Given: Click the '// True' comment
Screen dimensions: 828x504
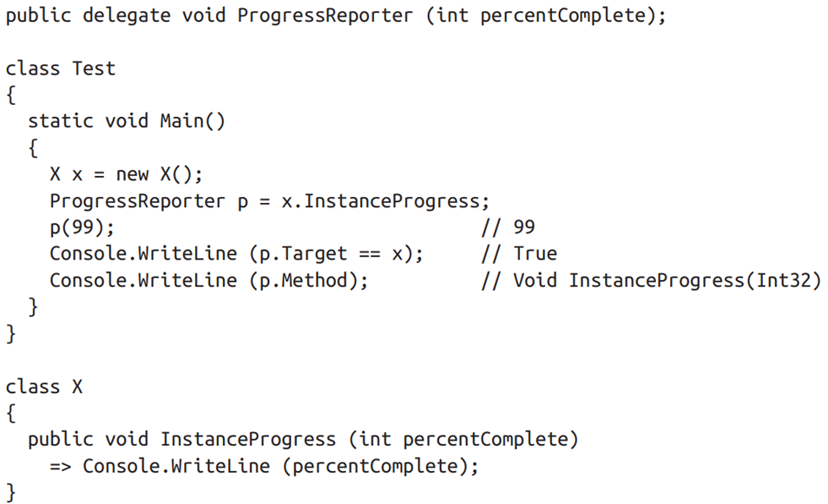Looking at the screenshot, I should [518, 254].
